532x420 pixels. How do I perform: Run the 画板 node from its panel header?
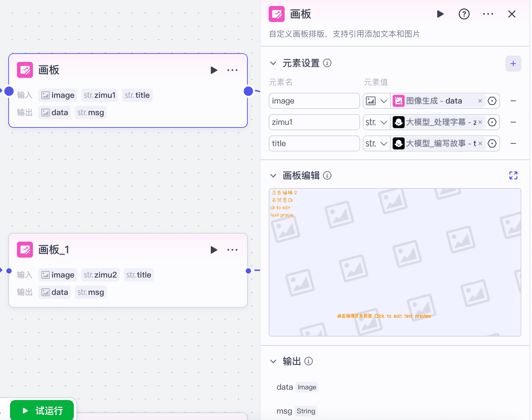point(440,14)
